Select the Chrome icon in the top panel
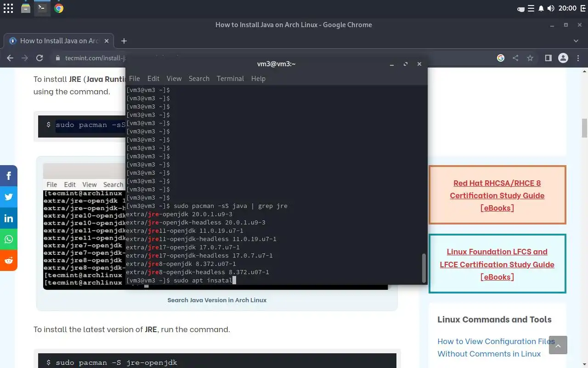This screenshot has width=588, height=368. 59,8
